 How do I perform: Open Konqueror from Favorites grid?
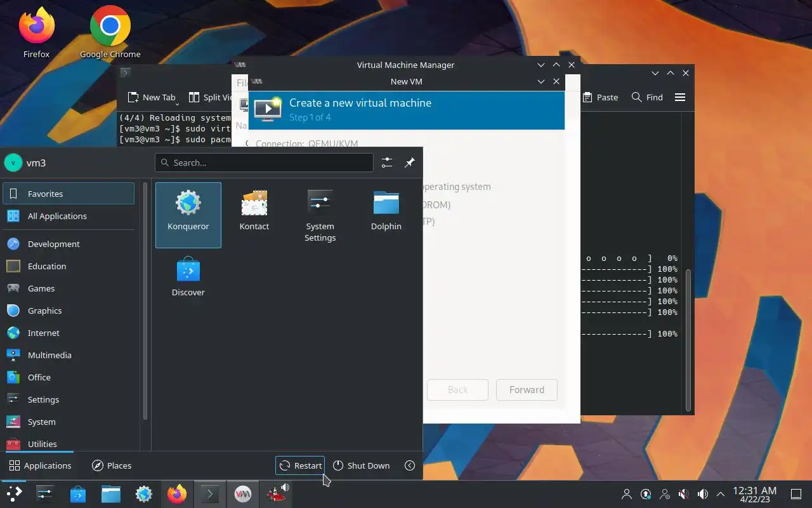pyautogui.click(x=188, y=215)
